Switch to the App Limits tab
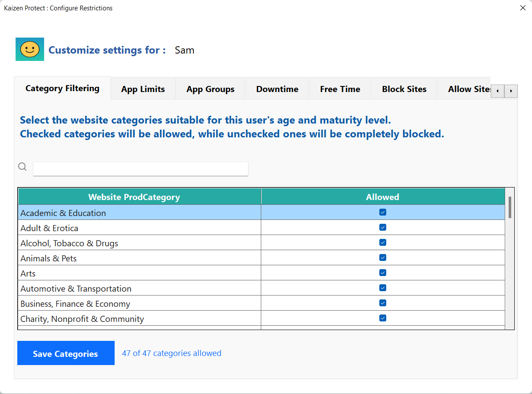 tap(143, 89)
